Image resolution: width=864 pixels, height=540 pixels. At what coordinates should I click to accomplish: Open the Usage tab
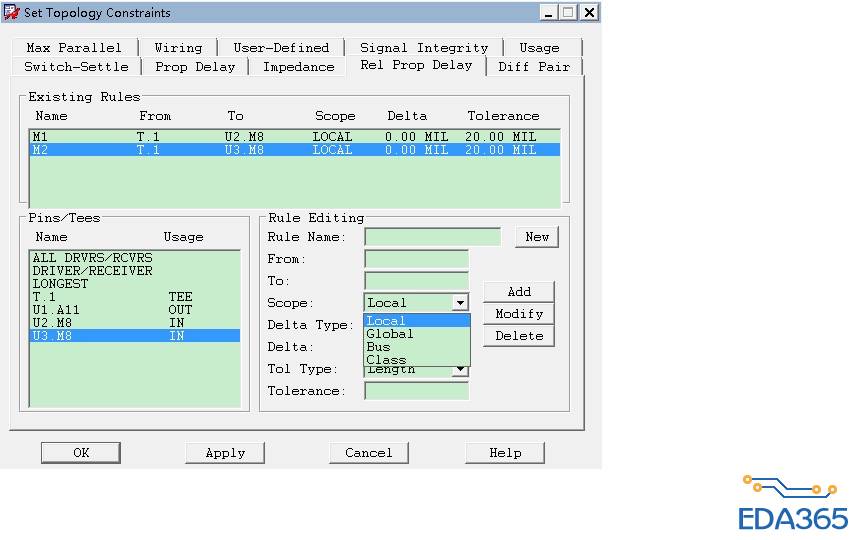point(539,48)
